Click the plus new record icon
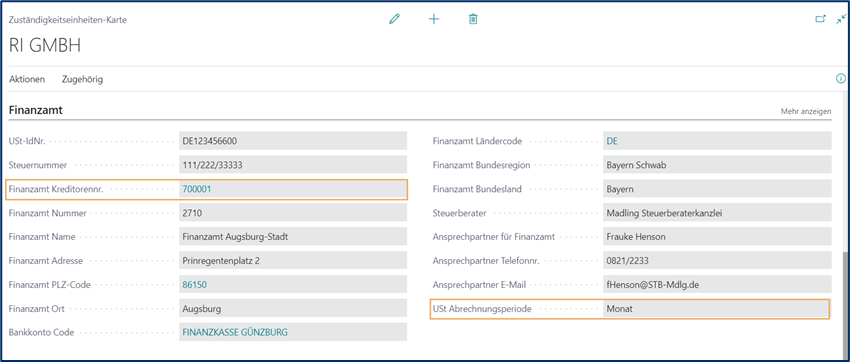This screenshot has width=850, height=362. 434,20
